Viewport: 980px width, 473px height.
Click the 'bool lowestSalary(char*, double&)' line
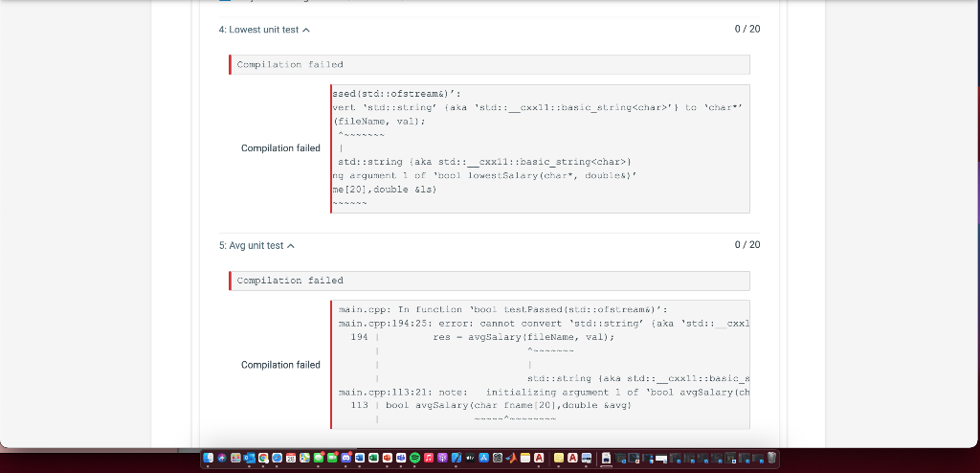(x=484, y=176)
